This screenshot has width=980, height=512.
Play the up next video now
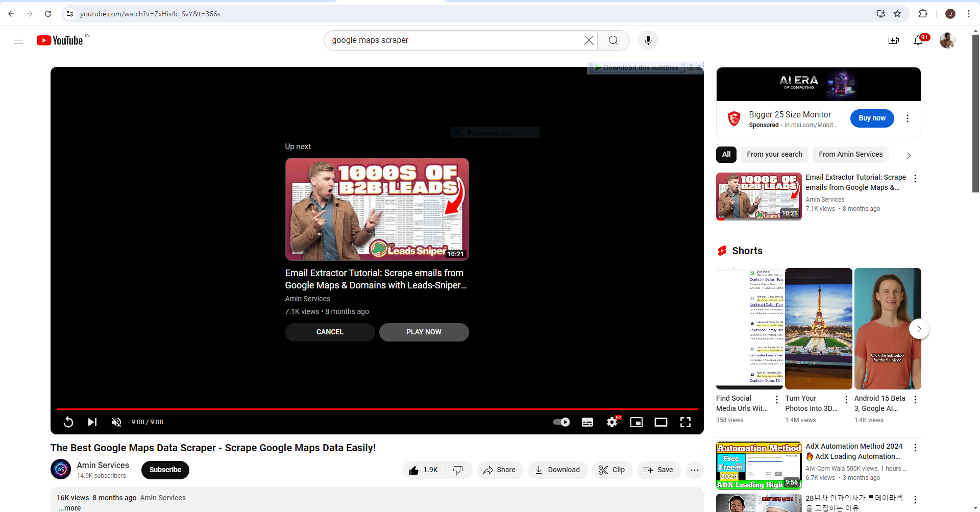point(424,332)
